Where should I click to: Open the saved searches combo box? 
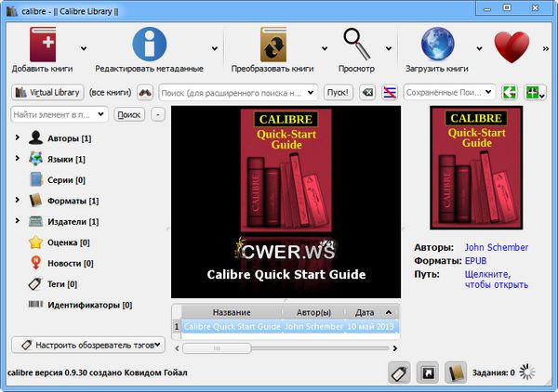click(450, 92)
